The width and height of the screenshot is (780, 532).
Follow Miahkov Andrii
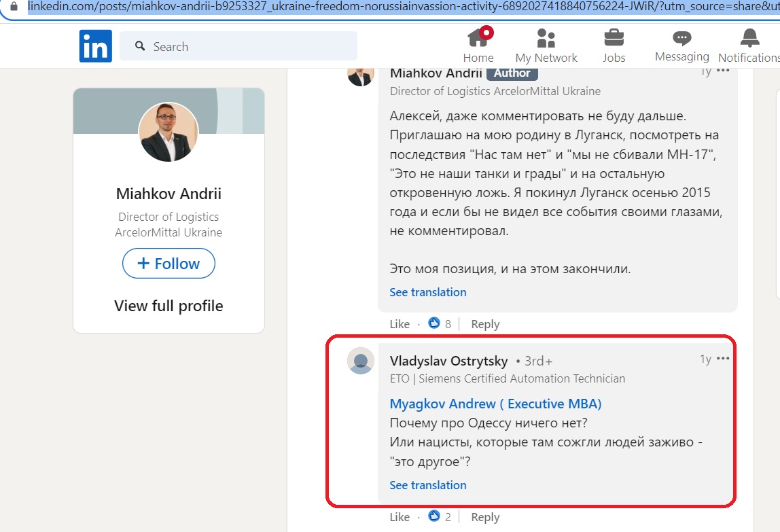click(169, 263)
